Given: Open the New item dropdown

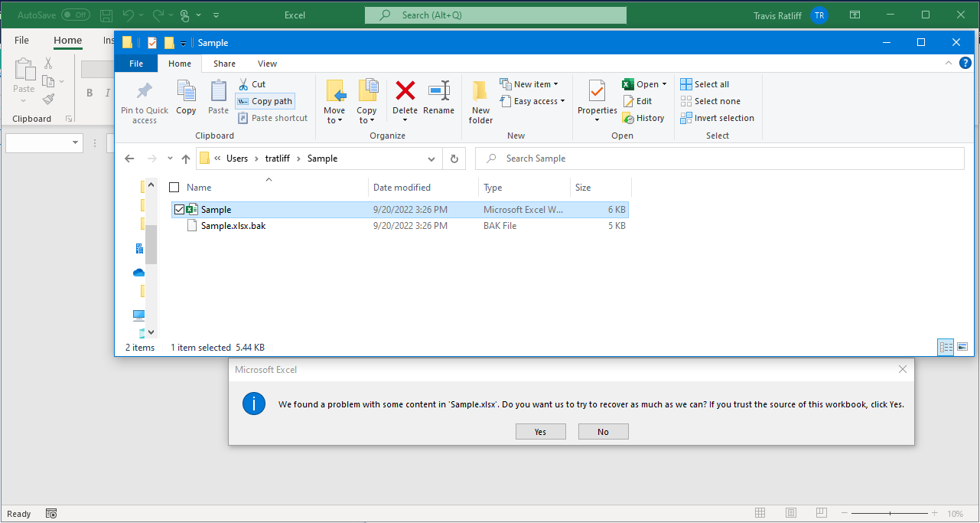Looking at the screenshot, I should (x=531, y=83).
